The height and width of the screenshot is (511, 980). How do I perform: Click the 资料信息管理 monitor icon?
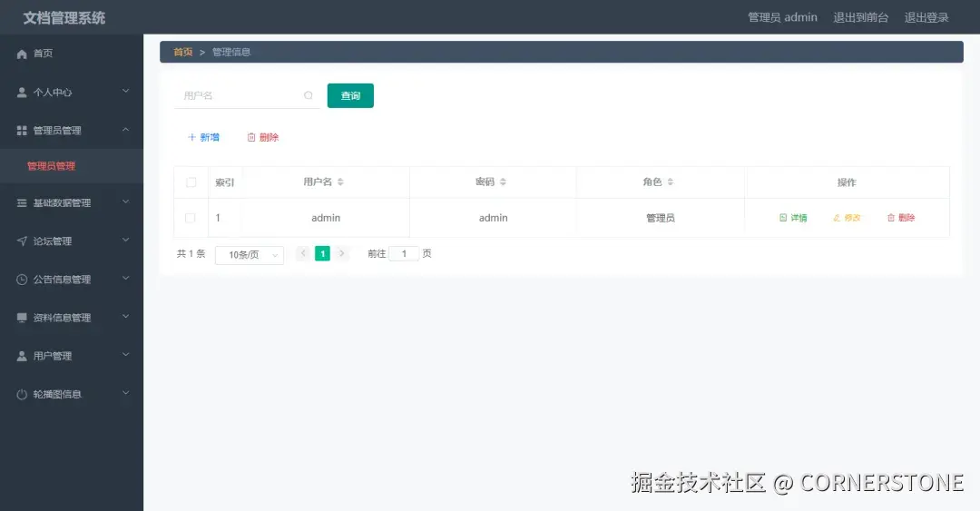click(22, 318)
